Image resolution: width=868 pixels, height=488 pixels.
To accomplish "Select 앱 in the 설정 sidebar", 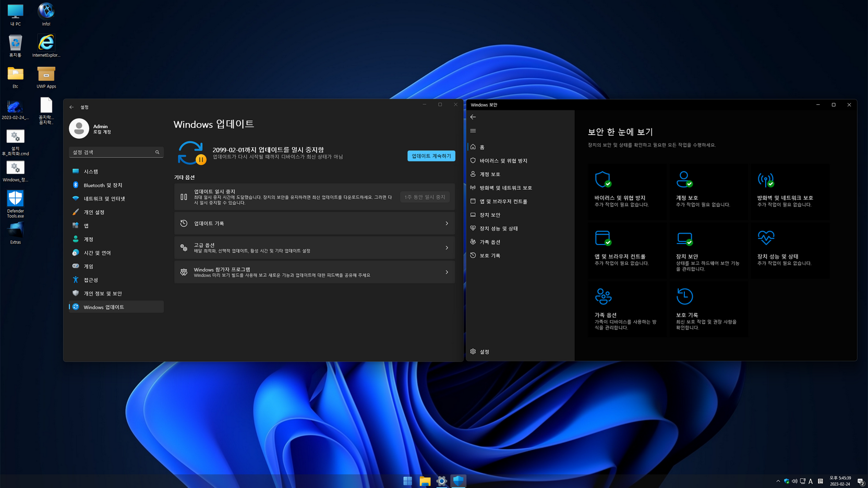I will point(116,226).
